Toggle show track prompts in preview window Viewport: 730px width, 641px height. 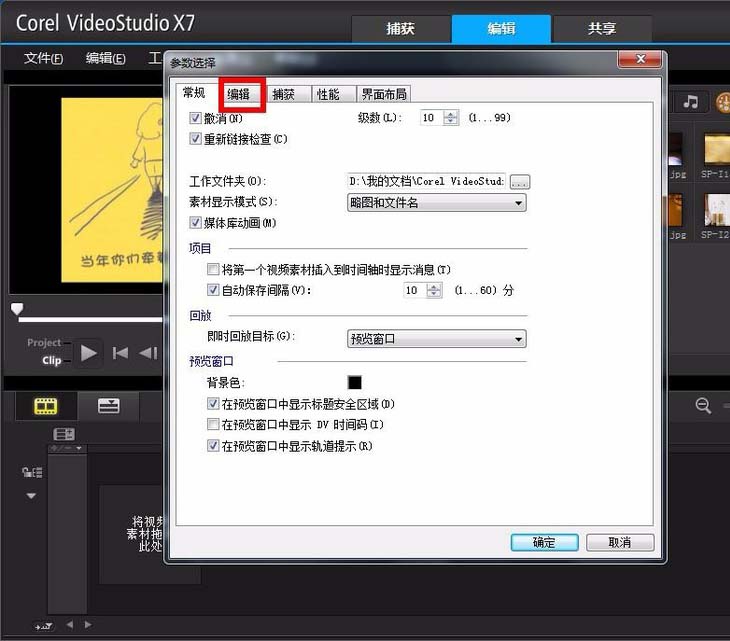point(213,445)
